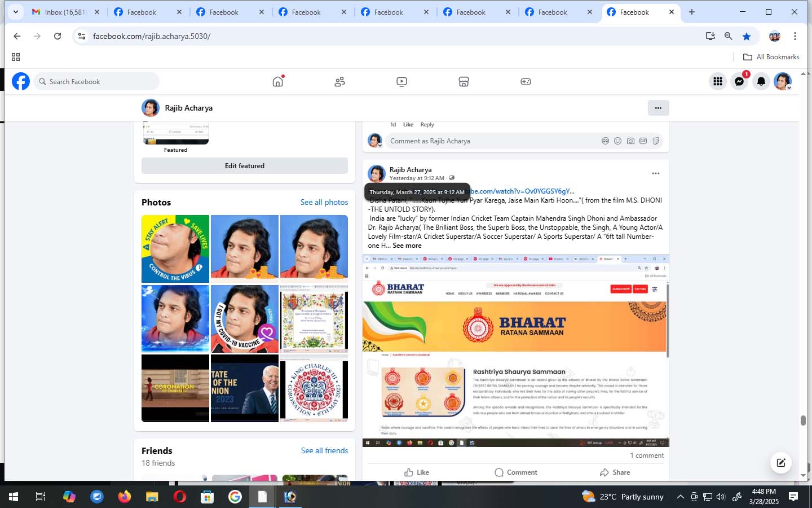
Task: Bookmark this page with the star icon
Action: tap(747, 36)
